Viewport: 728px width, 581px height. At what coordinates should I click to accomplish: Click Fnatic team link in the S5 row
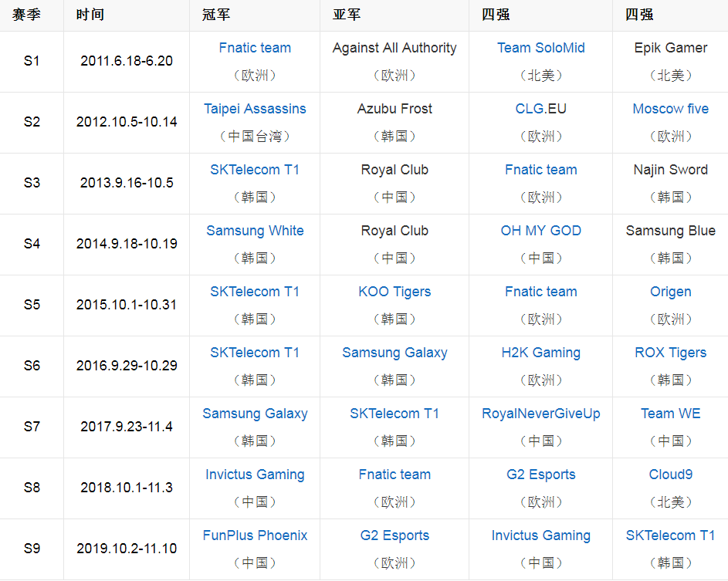point(541,292)
